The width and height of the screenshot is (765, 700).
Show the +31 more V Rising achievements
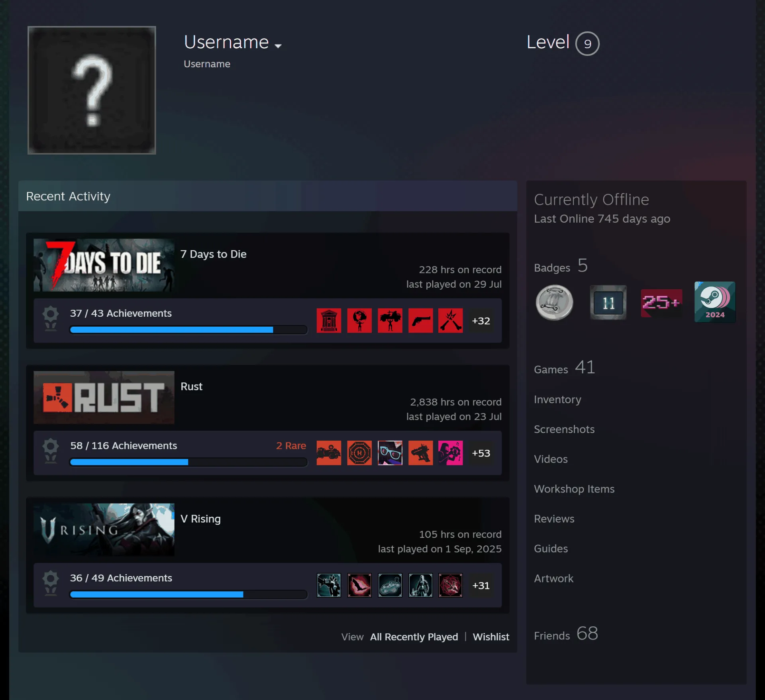pos(481,585)
